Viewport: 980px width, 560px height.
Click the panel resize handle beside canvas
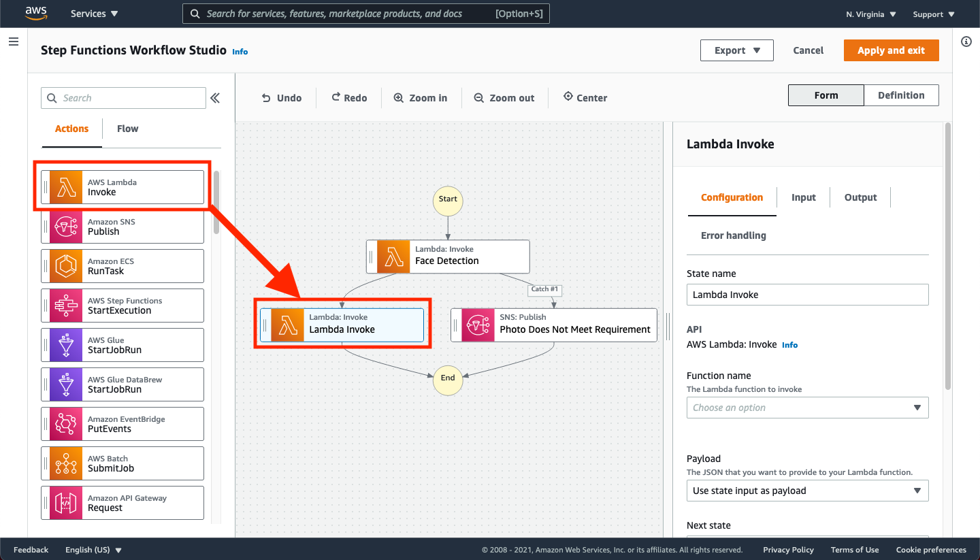point(668,325)
